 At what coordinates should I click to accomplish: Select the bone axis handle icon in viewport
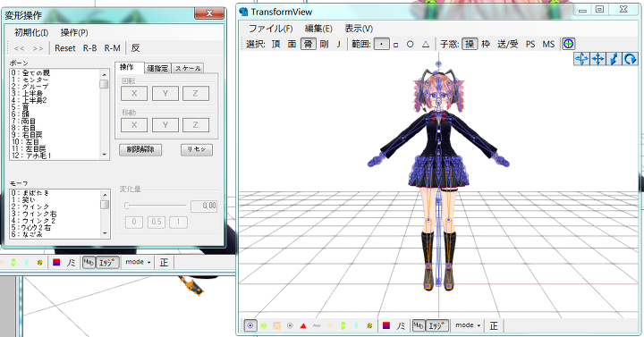click(614, 59)
